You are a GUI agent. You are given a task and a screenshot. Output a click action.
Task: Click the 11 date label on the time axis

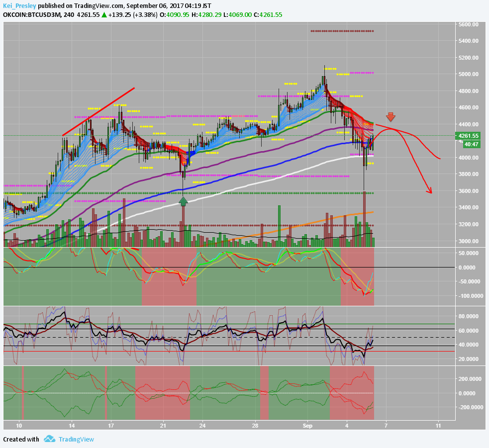(x=438, y=426)
